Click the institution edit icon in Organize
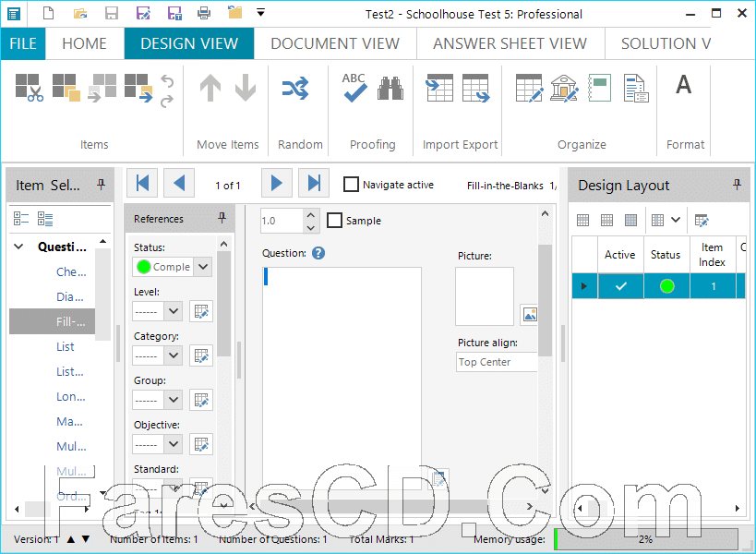756x554 pixels. click(564, 88)
